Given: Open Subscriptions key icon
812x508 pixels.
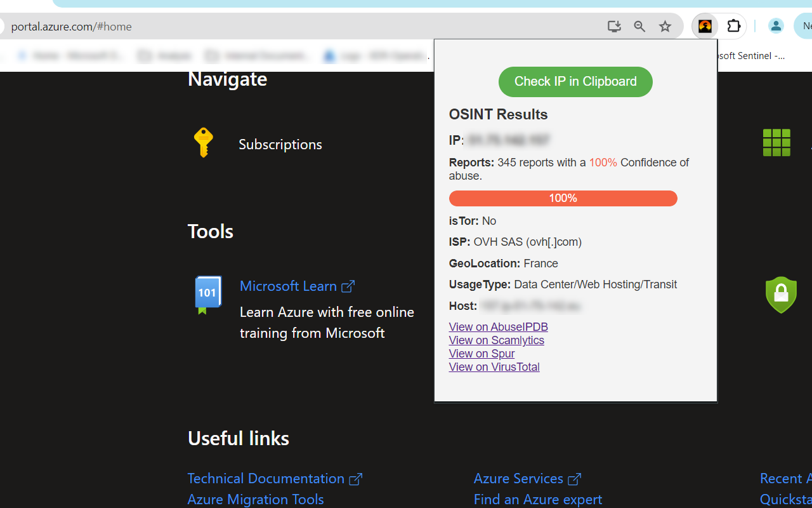Looking at the screenshot, I should (x=203, y=142).
